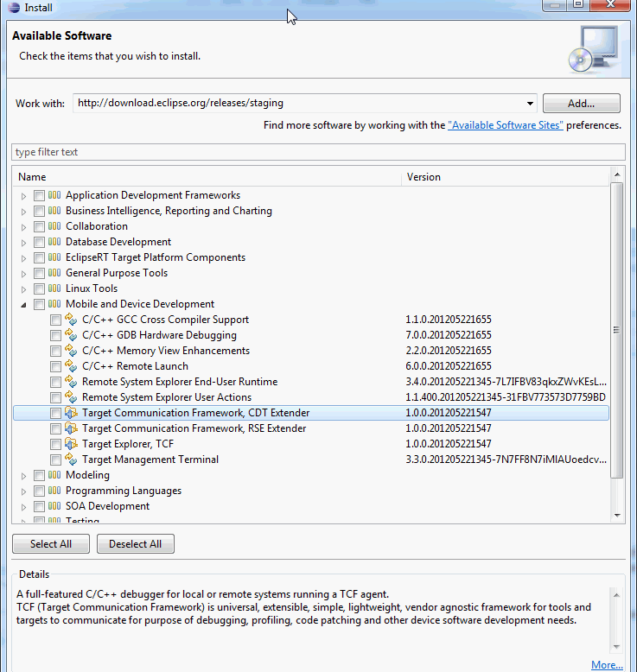This screenshot has height=672, width=637.
Task: Open the Available Software Sites link
Action: click(506, 125)
